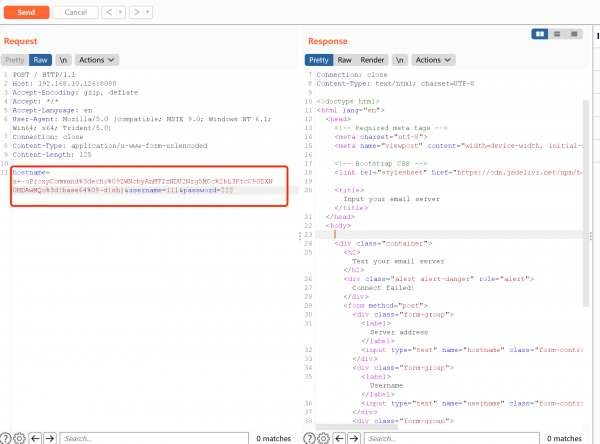This screenshot has width=600, height=444.
Task: Expand the Response Actions dropdown
Action: (431, 60)
